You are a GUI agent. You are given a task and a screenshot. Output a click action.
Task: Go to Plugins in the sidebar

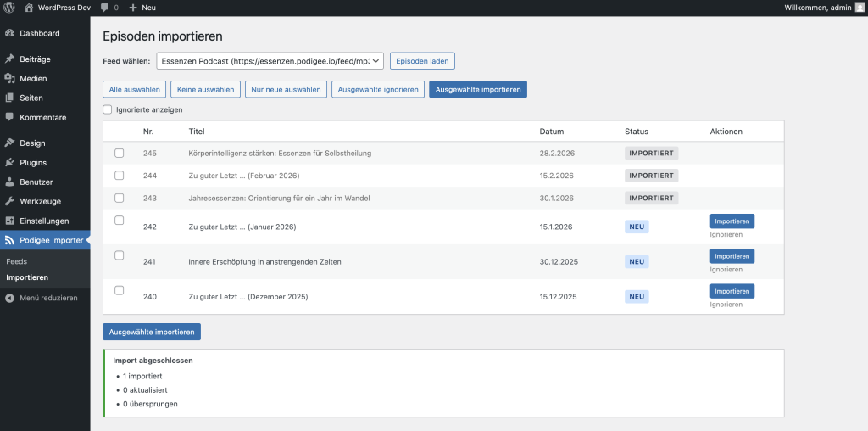point(33,162)
